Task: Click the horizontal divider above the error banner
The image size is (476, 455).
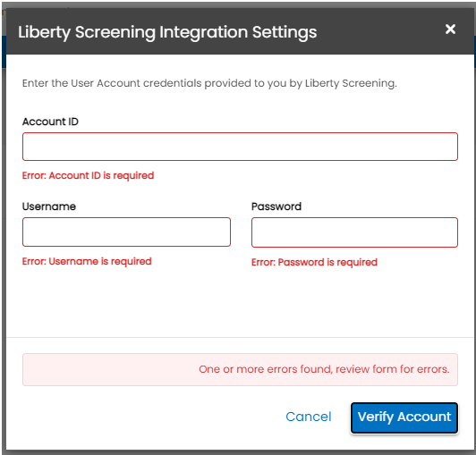Action: tap(240, 337)
